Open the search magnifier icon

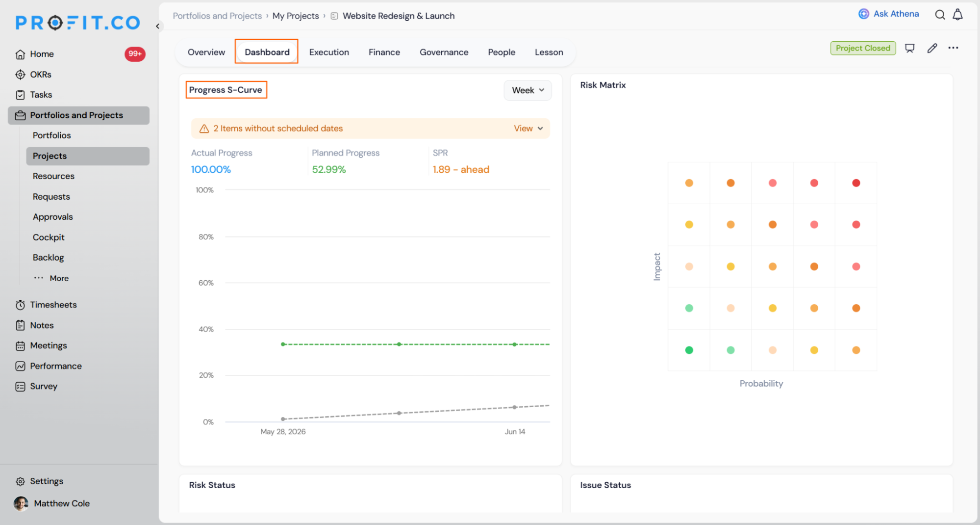940,15
